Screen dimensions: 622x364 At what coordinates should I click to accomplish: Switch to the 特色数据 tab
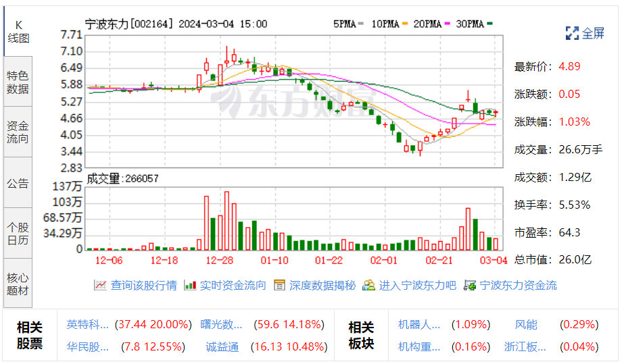click(18, 82)
